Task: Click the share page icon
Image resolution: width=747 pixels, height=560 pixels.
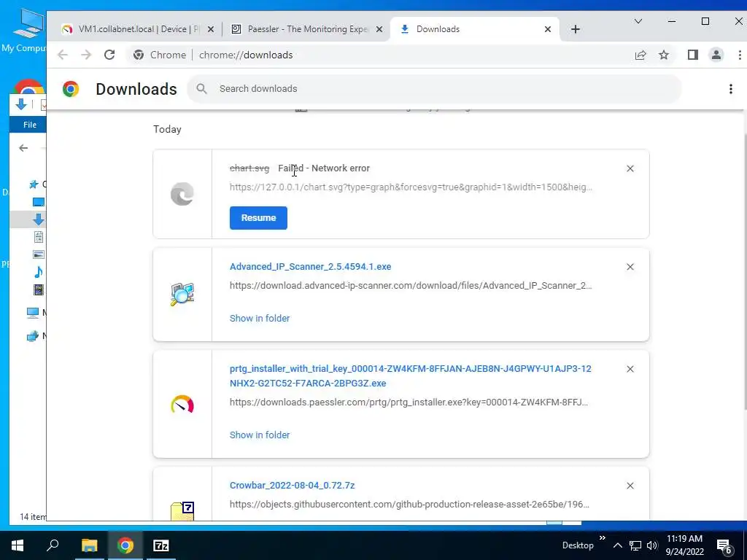Action: 640,55
